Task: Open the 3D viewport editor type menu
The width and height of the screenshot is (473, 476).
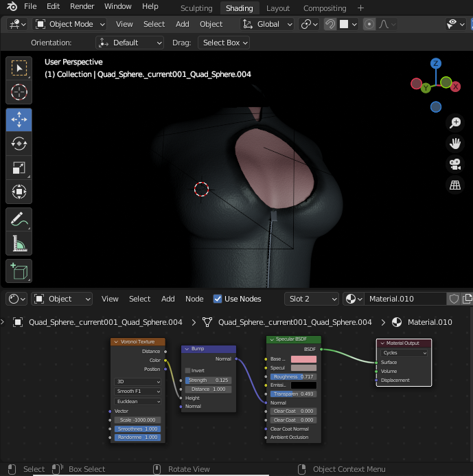Action: [x=17, y=24]
